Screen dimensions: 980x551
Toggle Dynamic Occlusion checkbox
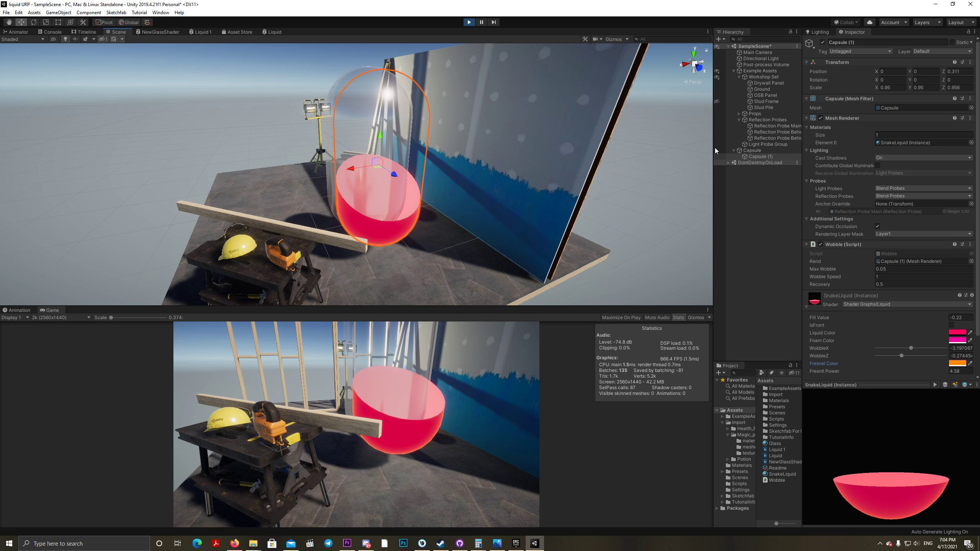click(x=877, y=226)
